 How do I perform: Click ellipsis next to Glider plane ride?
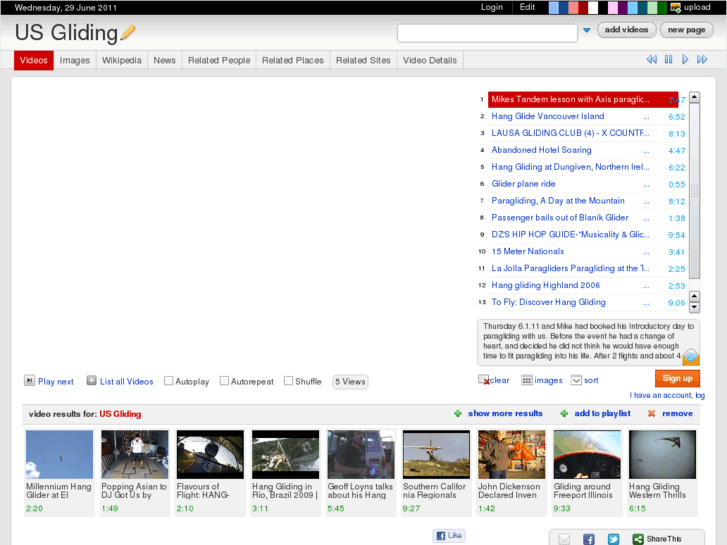pos(646,185)
